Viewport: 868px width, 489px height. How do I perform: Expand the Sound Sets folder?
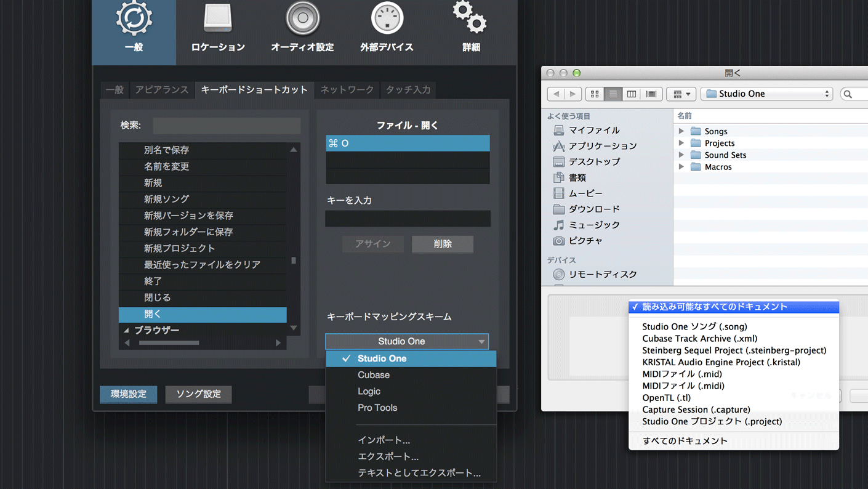coord(681,155)
